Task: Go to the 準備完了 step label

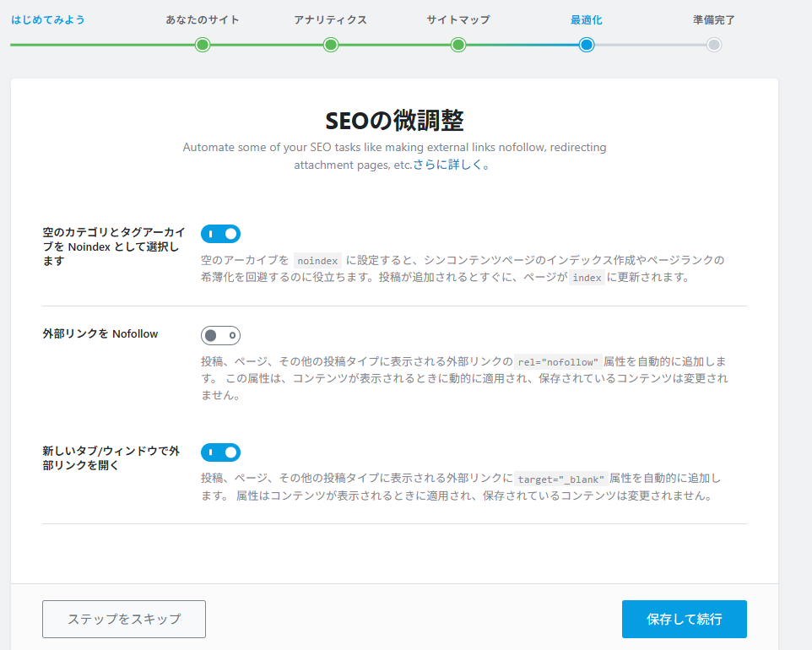Action: point(714,19)
